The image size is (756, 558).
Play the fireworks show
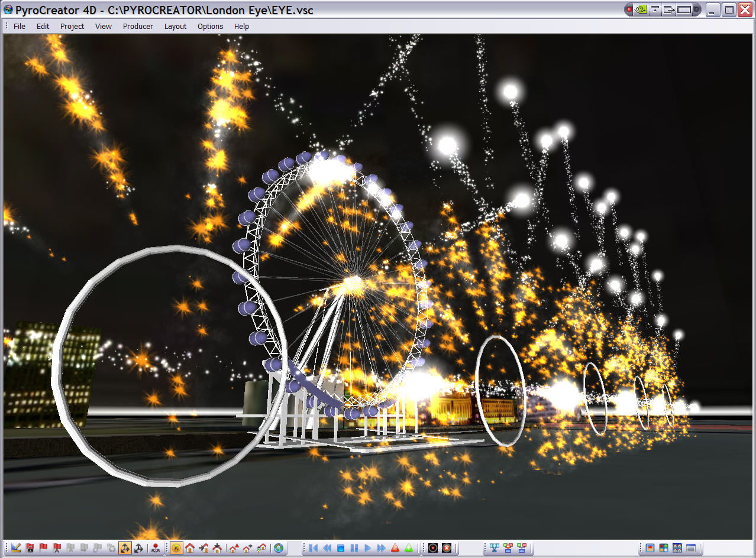pyautogui.click(x=367, y=548)
